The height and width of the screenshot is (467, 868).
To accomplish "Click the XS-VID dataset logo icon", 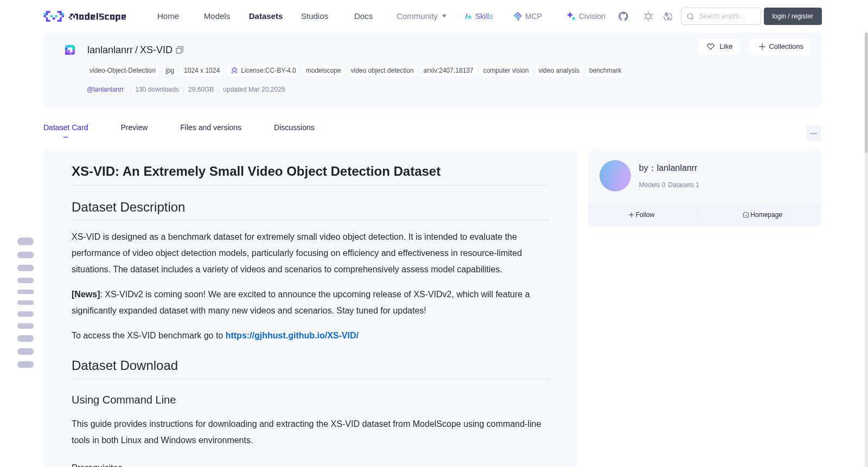I will click(70, 50).
